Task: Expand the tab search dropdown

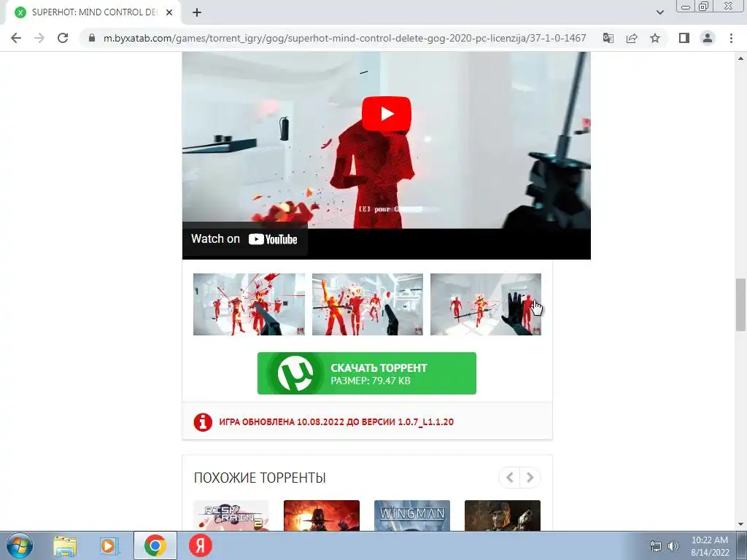Action: pos(659,12)
